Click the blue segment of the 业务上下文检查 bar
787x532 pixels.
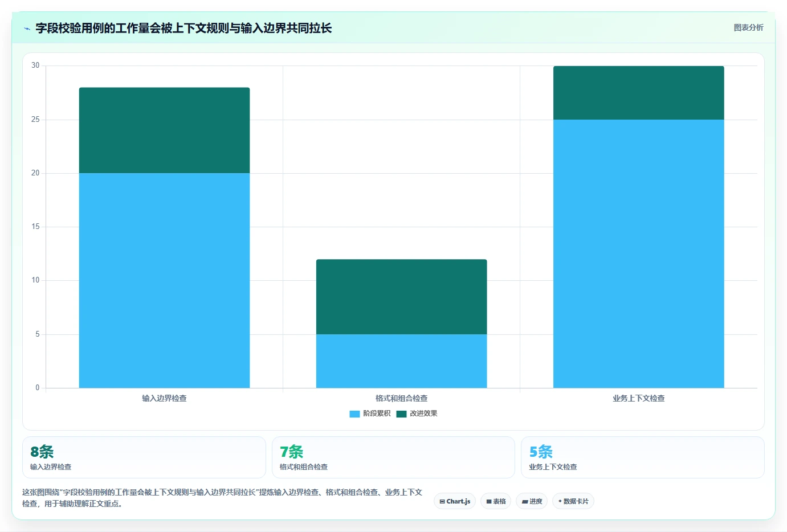[638, 253]
